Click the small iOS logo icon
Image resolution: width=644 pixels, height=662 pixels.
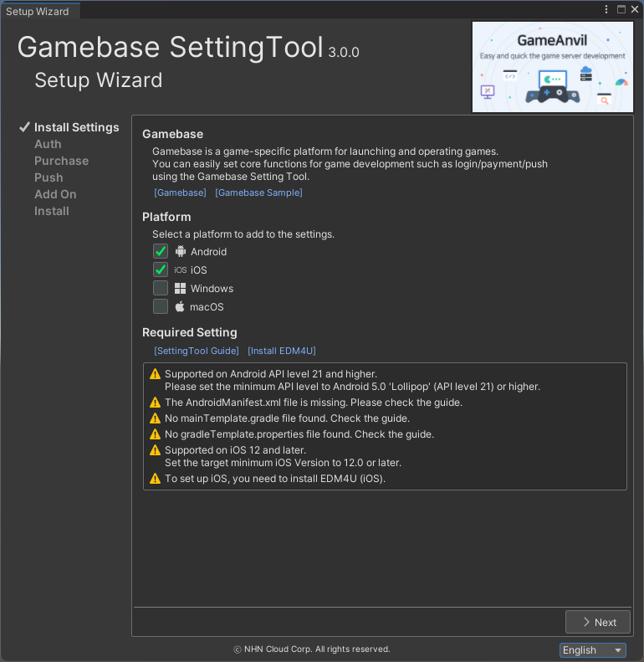(x=180, y=269)
